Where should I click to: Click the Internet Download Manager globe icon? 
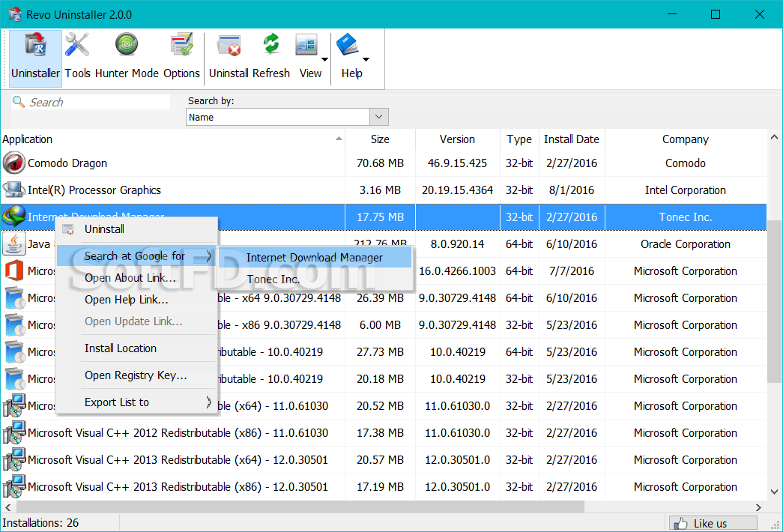14,217
